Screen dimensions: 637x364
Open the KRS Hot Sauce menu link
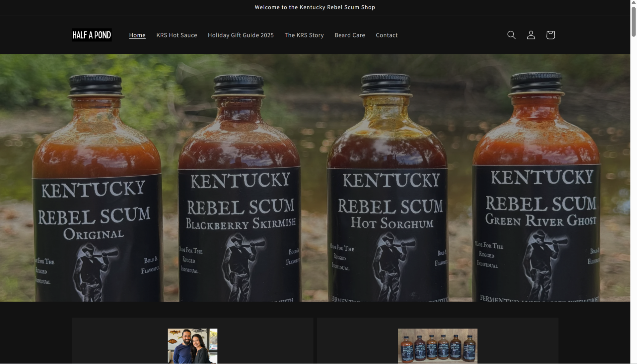[177, 35]
